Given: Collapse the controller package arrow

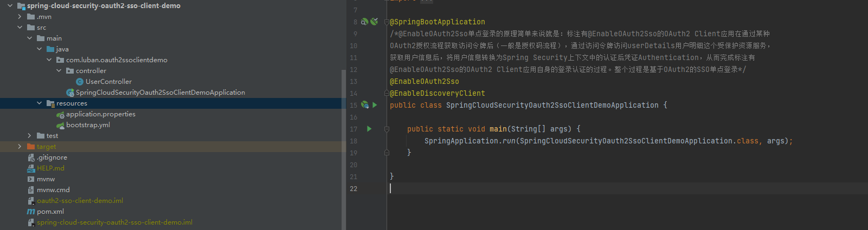Looking at the screenshot, I should click(x=59, y=71).
